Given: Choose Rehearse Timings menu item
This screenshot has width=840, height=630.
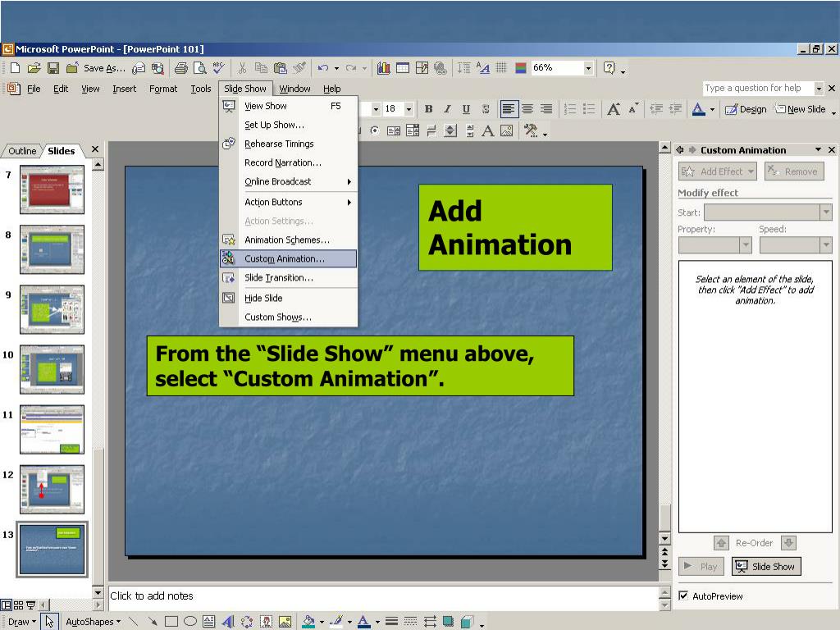Looking at the screenshot, I should click(289, 144).
